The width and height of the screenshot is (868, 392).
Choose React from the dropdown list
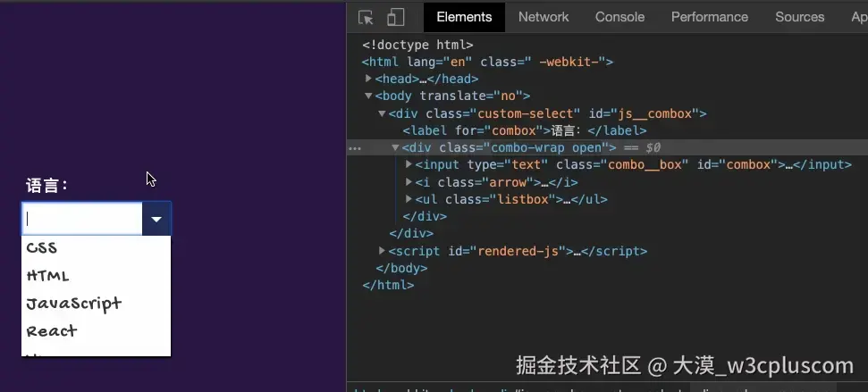tap(96, 330)
